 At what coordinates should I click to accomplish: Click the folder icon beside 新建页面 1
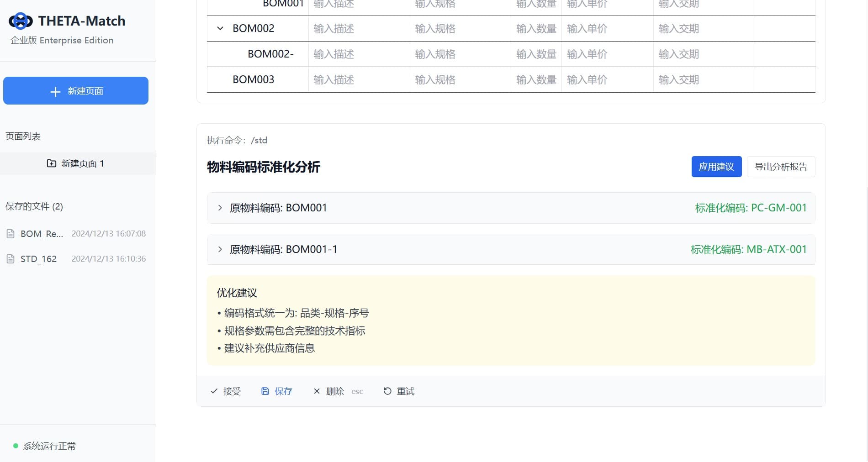point(52,163)
